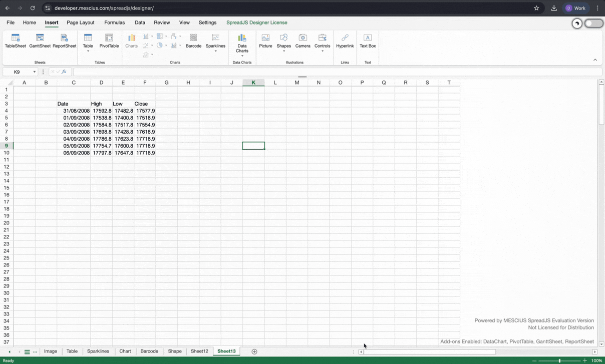The image size is (605, 364).
Task: Click the Barcode icon
Action: point(193,41)
